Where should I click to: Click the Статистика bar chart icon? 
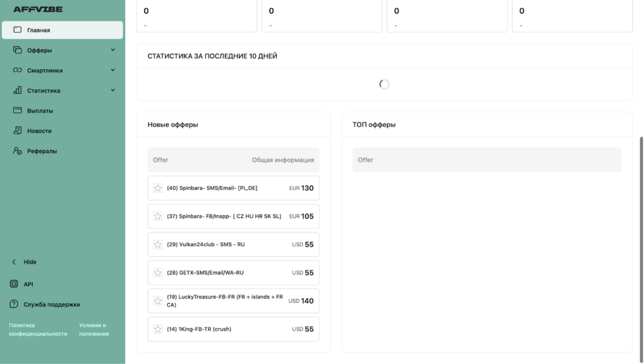(17, 90)
